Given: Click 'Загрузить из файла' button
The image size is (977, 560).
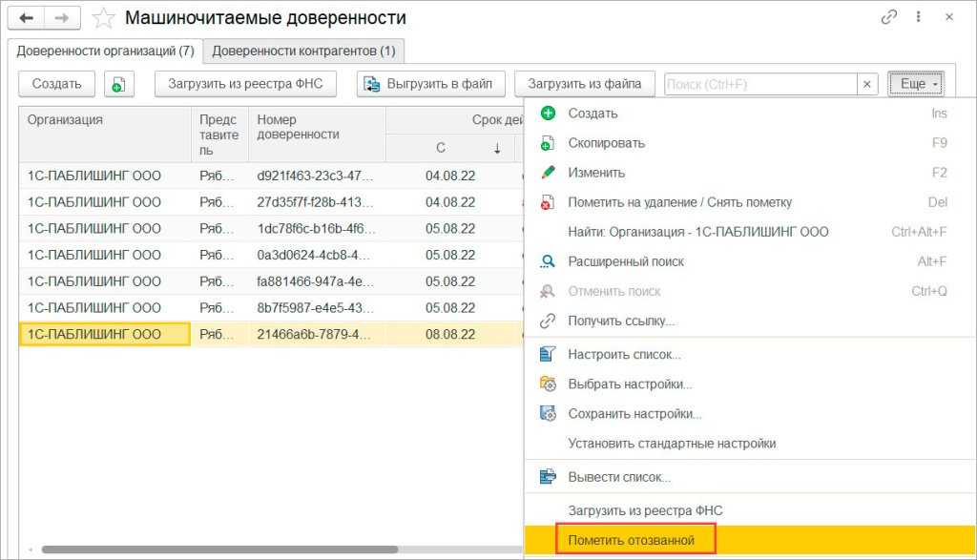Looking at the screenshot, I should (585, 84).
